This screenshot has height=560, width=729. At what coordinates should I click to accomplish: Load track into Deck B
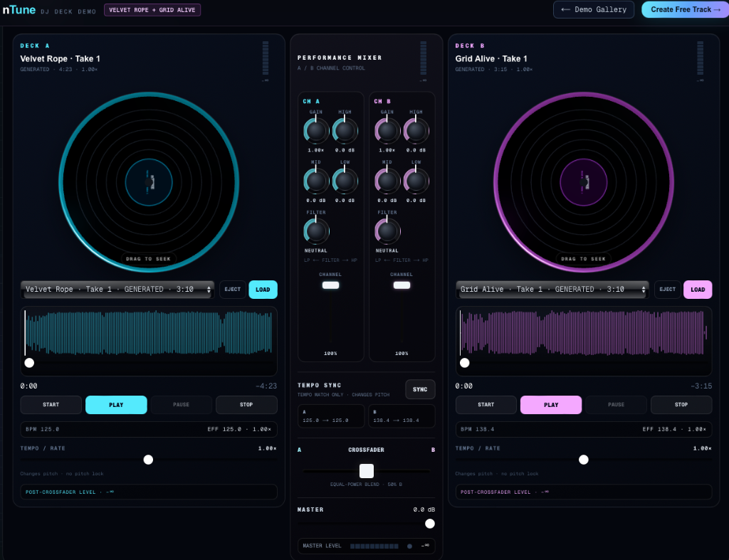coord(698,290)
